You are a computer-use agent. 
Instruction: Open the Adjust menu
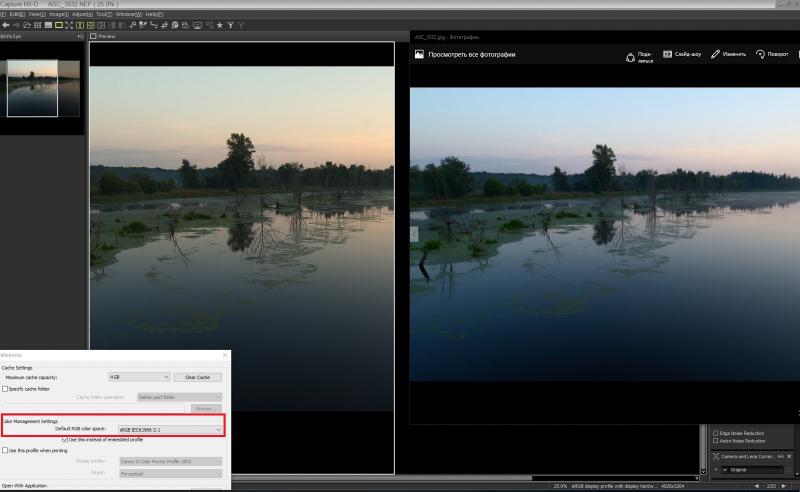82,14
